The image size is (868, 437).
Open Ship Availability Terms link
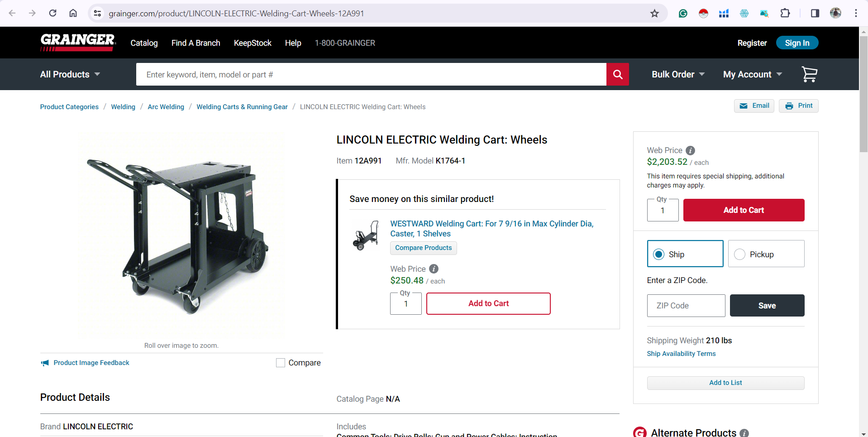(x=681, y=354)
